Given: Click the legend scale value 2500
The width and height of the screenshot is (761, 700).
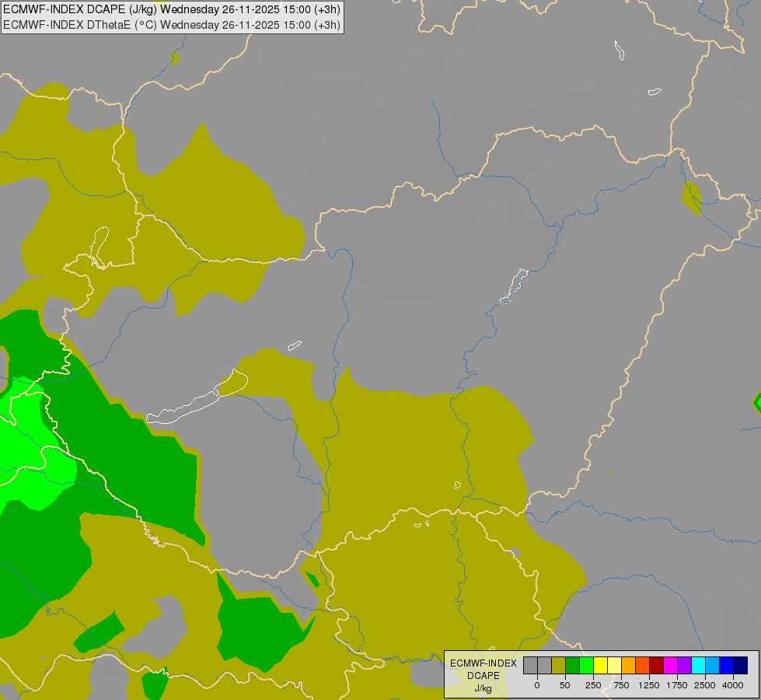Looking at the screenshot, I should (705, 685).
